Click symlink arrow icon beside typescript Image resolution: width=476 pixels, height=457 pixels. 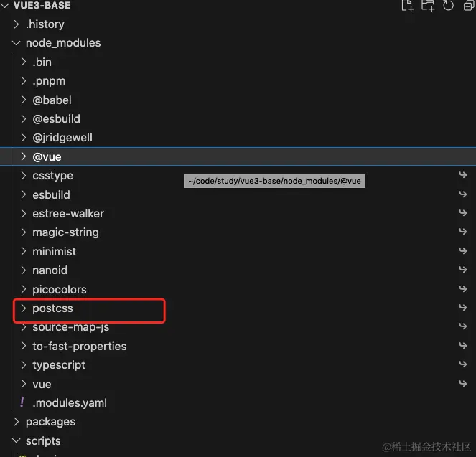pyautogui.click(x=463, y=365)
